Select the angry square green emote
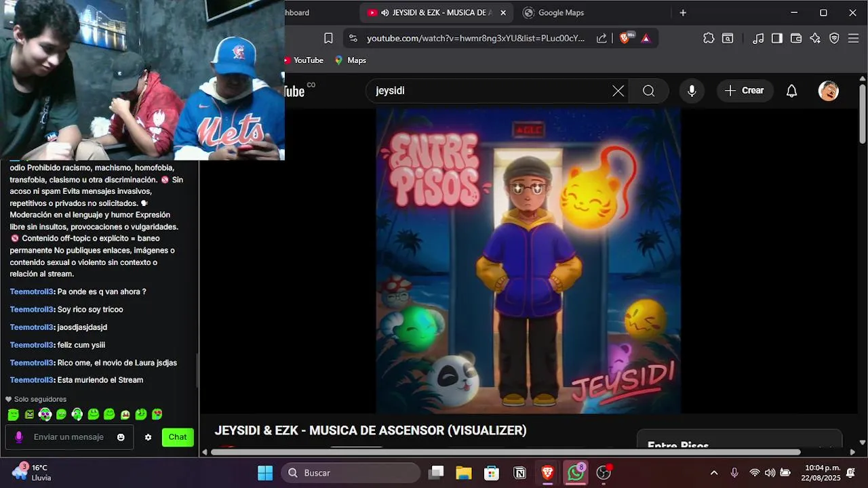This screenshot has width=868, height=488. click(x=29, y=415)
